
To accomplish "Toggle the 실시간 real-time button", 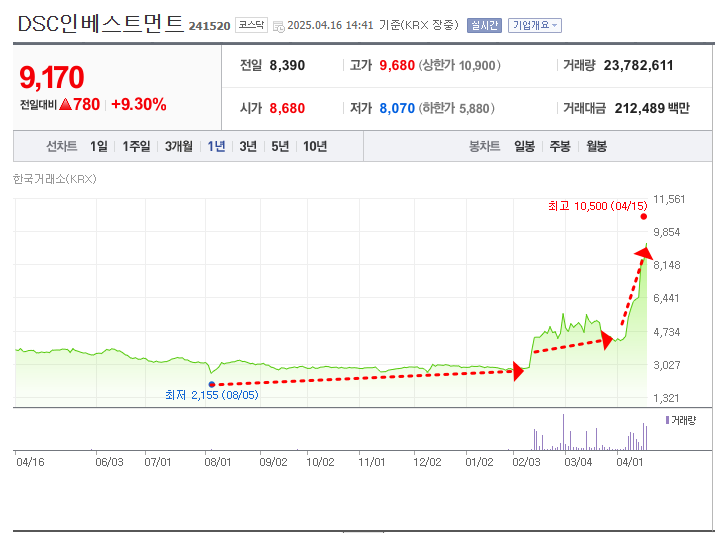I will tap(484, 26).
